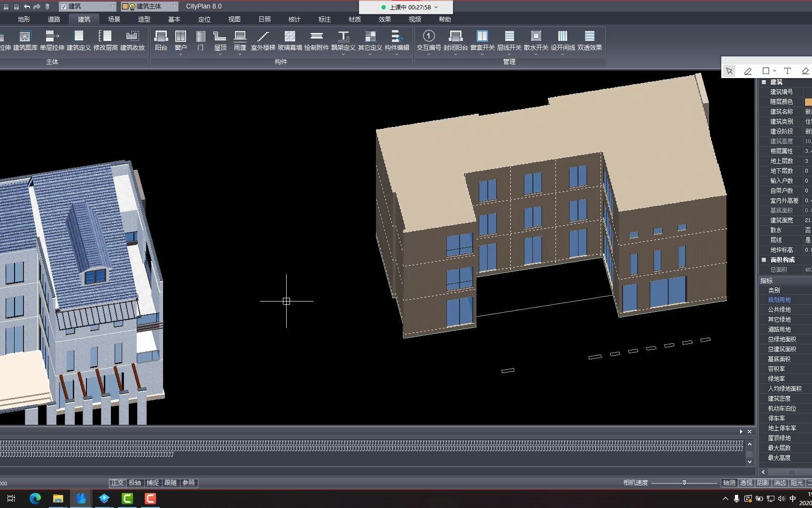Click the 相机速度 camera speed slider

tap(684, 483)
